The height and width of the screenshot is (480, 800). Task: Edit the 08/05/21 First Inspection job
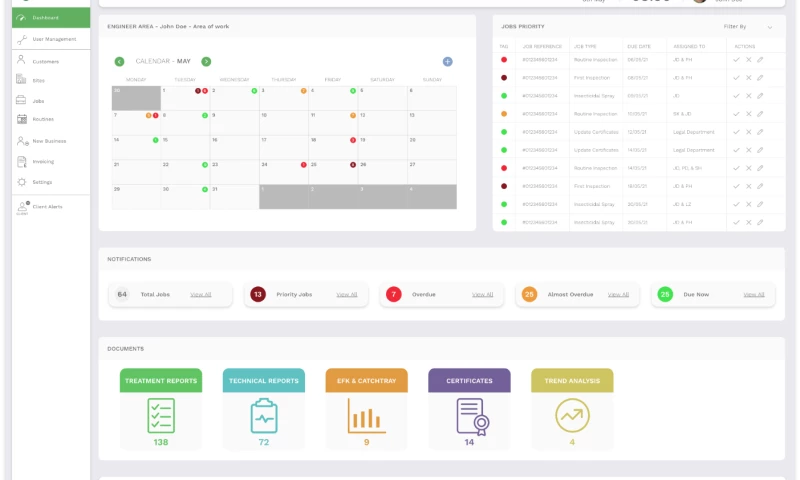(x=760, y=78)
